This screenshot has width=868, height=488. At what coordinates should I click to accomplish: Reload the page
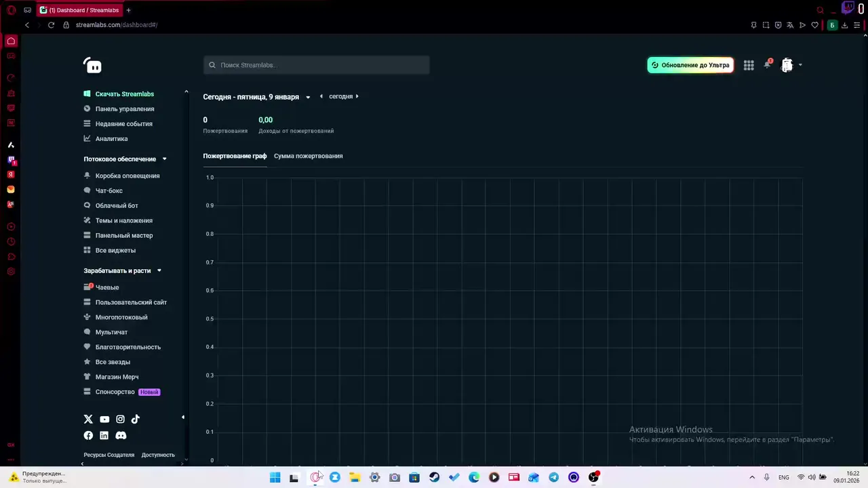(x=51, y=25)
